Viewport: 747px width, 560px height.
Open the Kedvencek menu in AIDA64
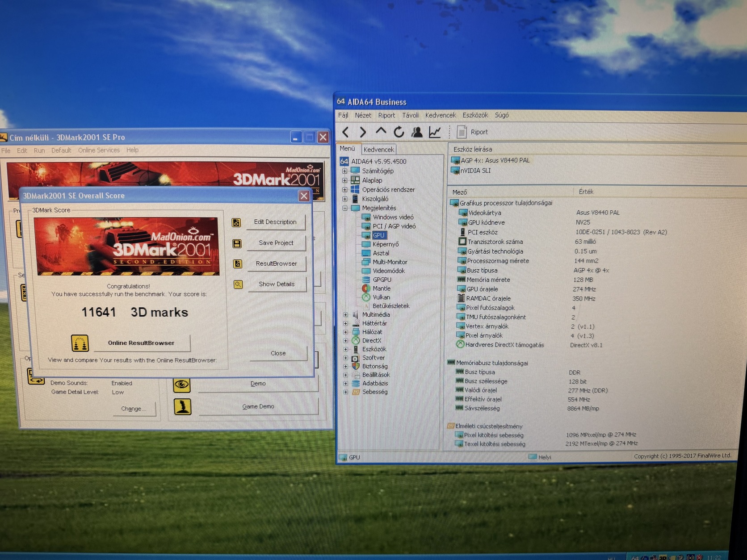441,115
